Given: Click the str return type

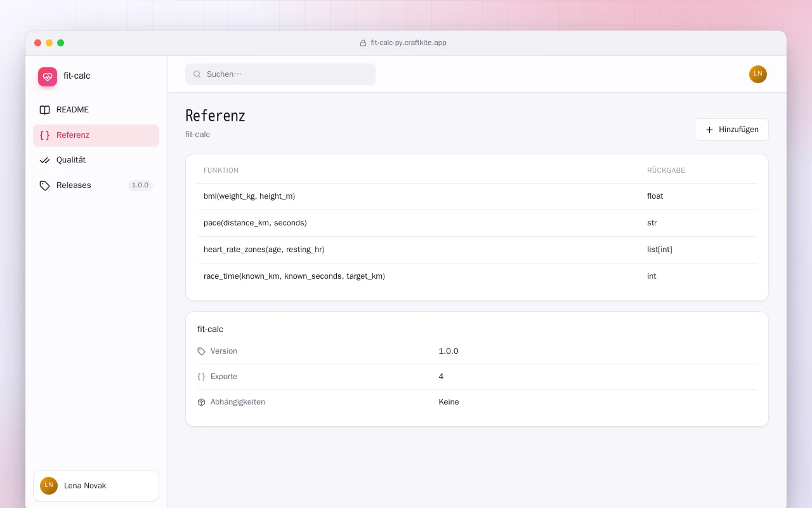Looking at the screenshot, I should click(652, 224).
